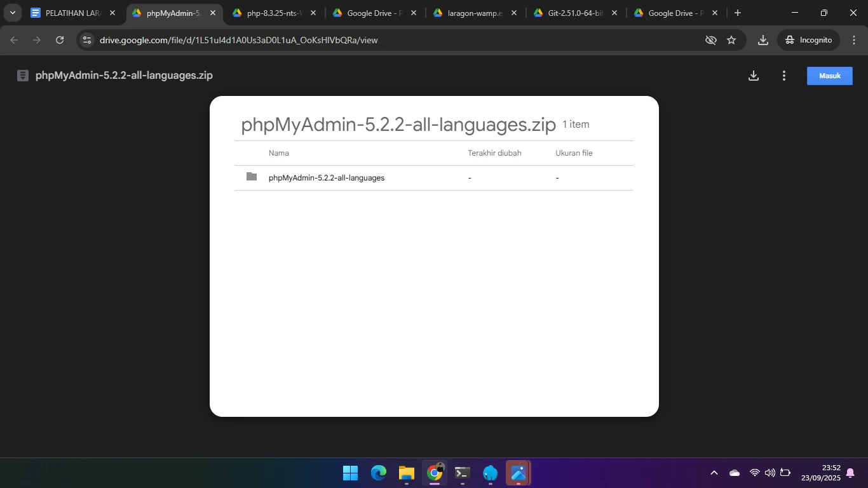Click the Drive download icon beside Masuk
The height and width of the screenshot is (488, 868).
[x=753, y=76]
